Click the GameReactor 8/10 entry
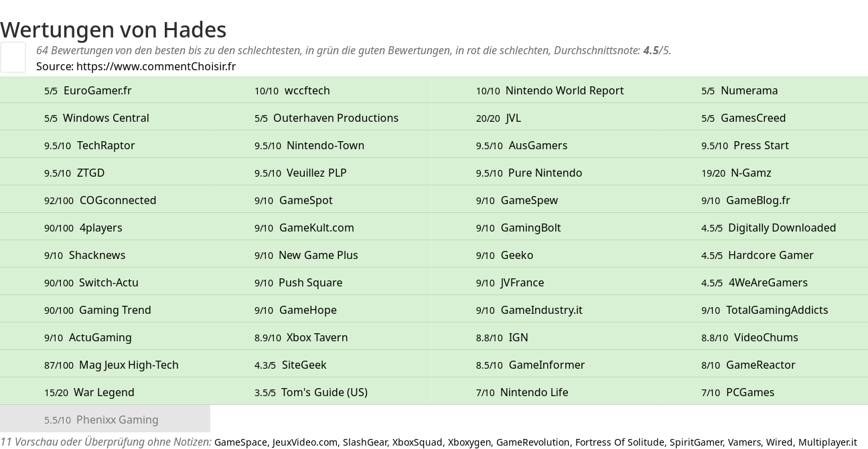868x449 pixels. pyautogui.click(x=749, y=365)
